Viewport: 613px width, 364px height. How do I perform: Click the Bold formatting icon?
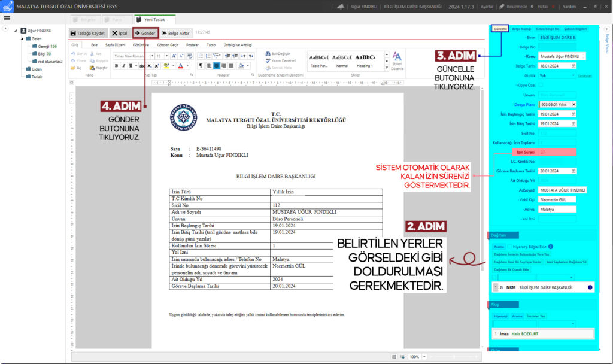[117, 66]
